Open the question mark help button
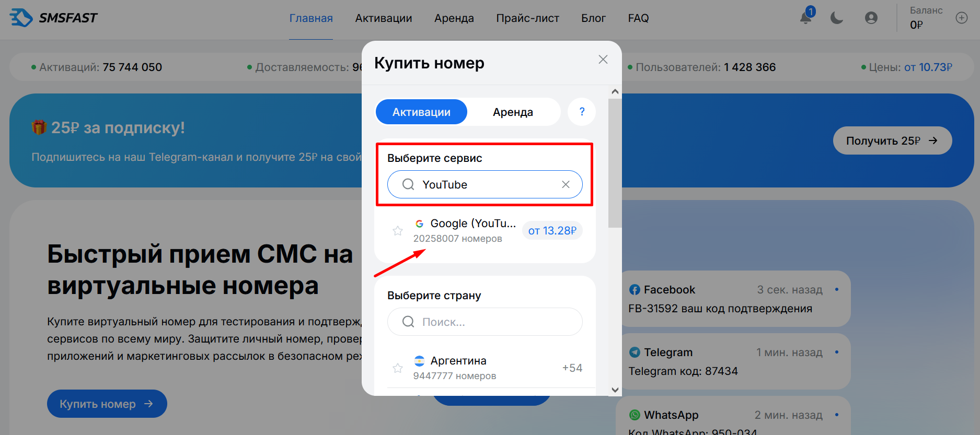The height and width of the screenshot is (435, 980). (582, 112)
